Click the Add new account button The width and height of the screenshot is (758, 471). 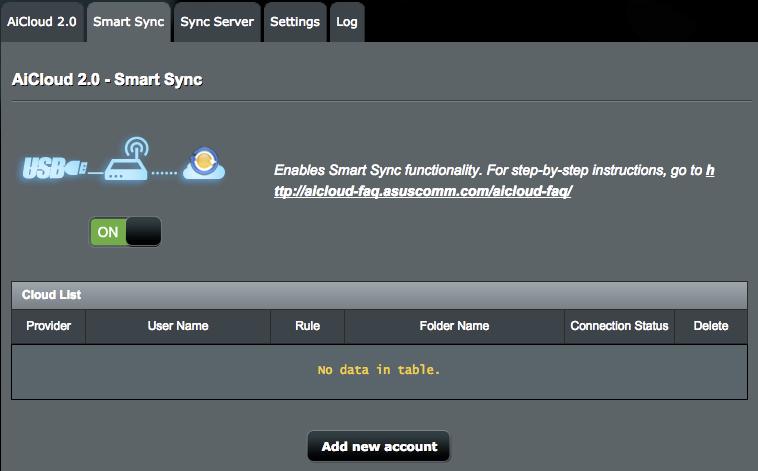tap(379, 446)
